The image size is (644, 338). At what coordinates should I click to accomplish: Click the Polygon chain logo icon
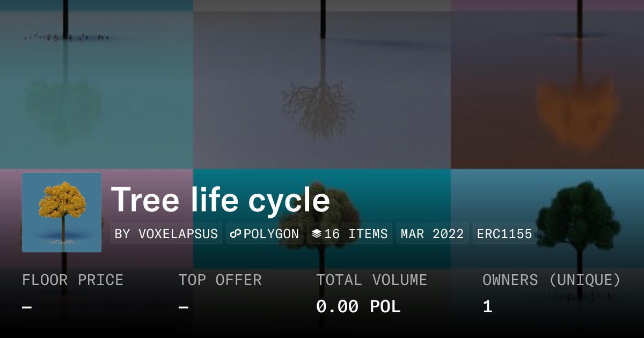click(x=236, y=234)
